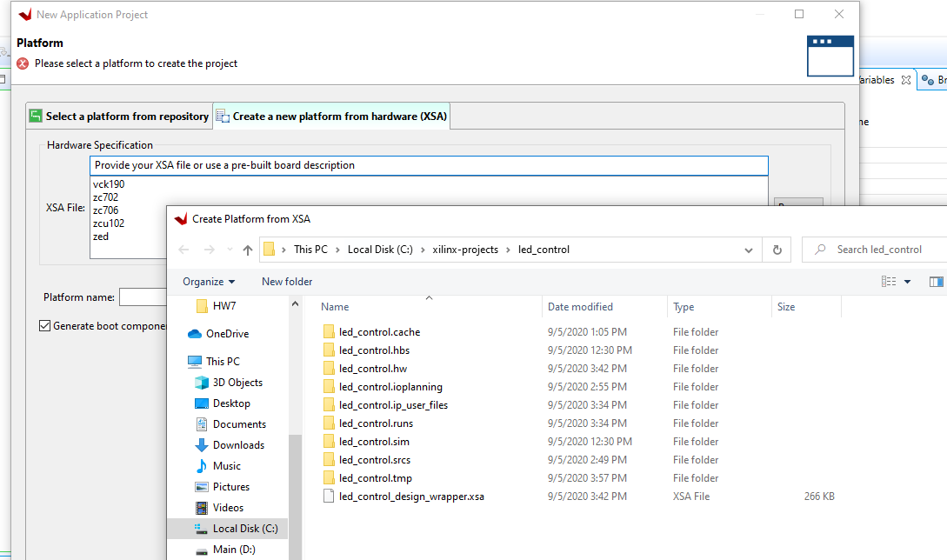Screen dimensions: 947x560
Task: Click the led_control.cache folder icon
Action: tap(329, 331)
